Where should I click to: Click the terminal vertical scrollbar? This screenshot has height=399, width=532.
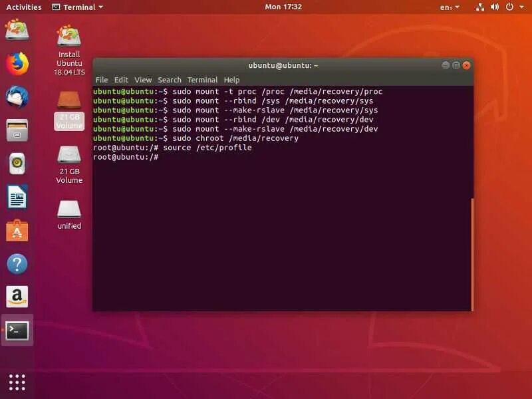(x=472, y=255)
